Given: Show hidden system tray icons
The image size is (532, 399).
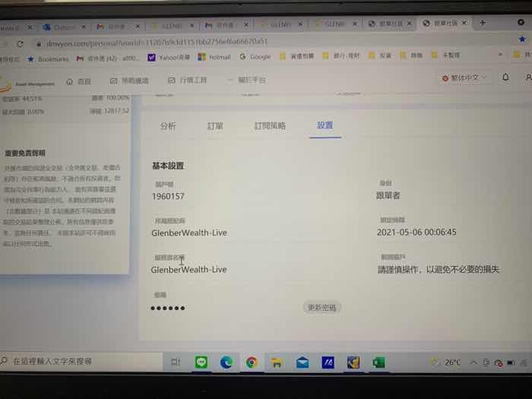Looking at the screenshot, I should 473,363.
